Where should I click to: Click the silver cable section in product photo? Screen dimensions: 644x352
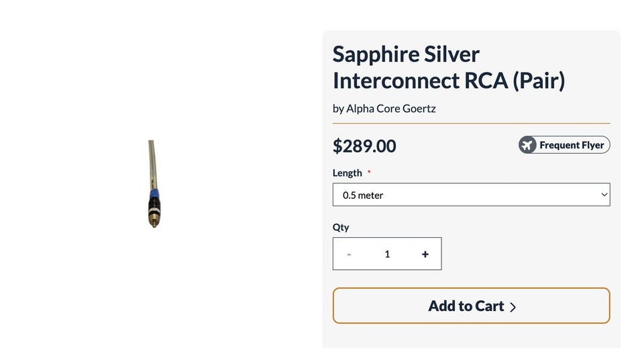[152, 165]
